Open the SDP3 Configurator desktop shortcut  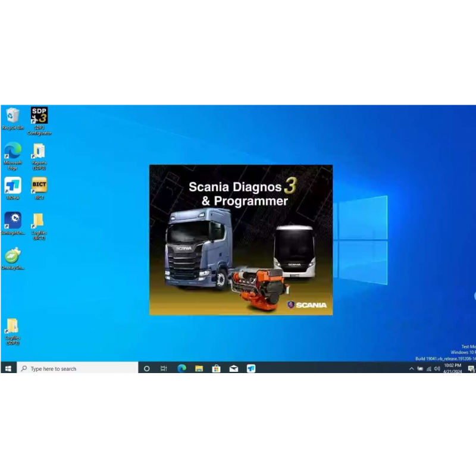click(39, 116)
